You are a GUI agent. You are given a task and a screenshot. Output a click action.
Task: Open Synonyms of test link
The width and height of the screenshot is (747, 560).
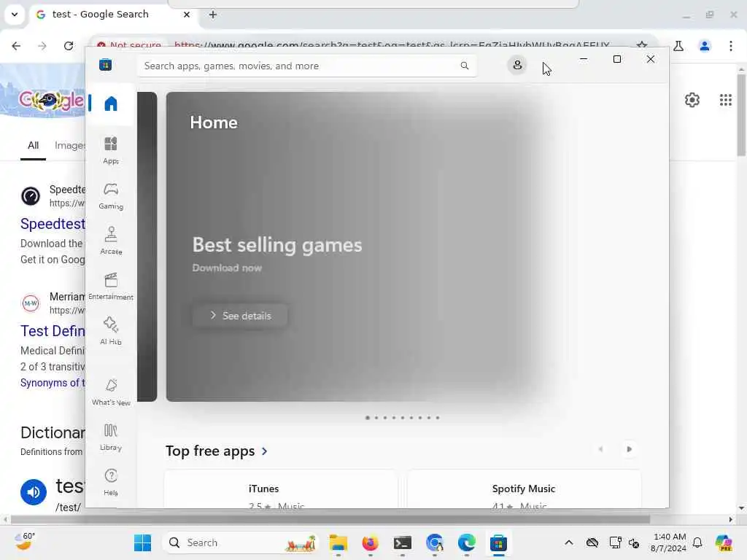coord(53,383)
